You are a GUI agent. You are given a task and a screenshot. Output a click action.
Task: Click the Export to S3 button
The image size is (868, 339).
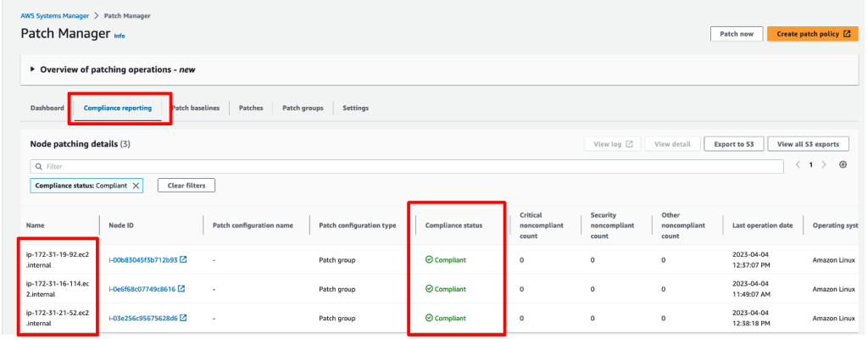pyautogui.click(x=733, y=144)
